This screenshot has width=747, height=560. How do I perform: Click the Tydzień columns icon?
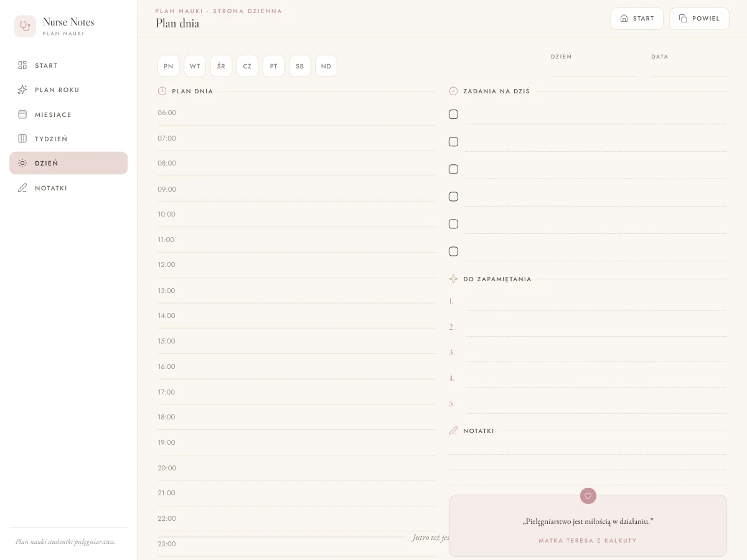tap(22, 139)
